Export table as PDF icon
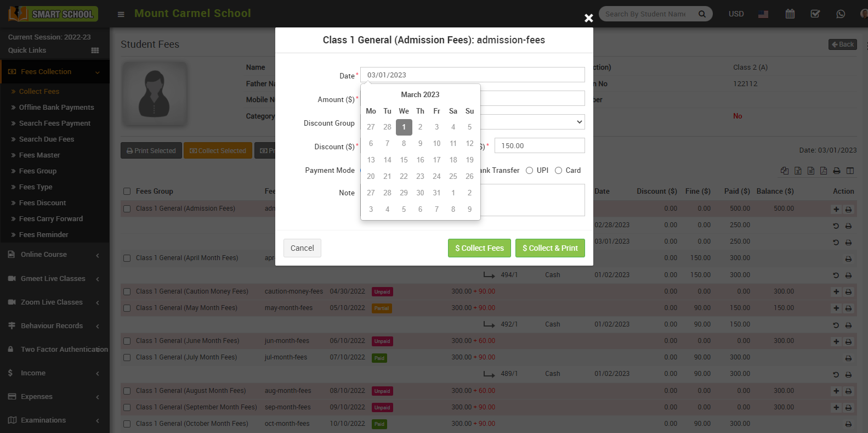Viewport: 868px width, 433px height. click(x=824, y=171)
